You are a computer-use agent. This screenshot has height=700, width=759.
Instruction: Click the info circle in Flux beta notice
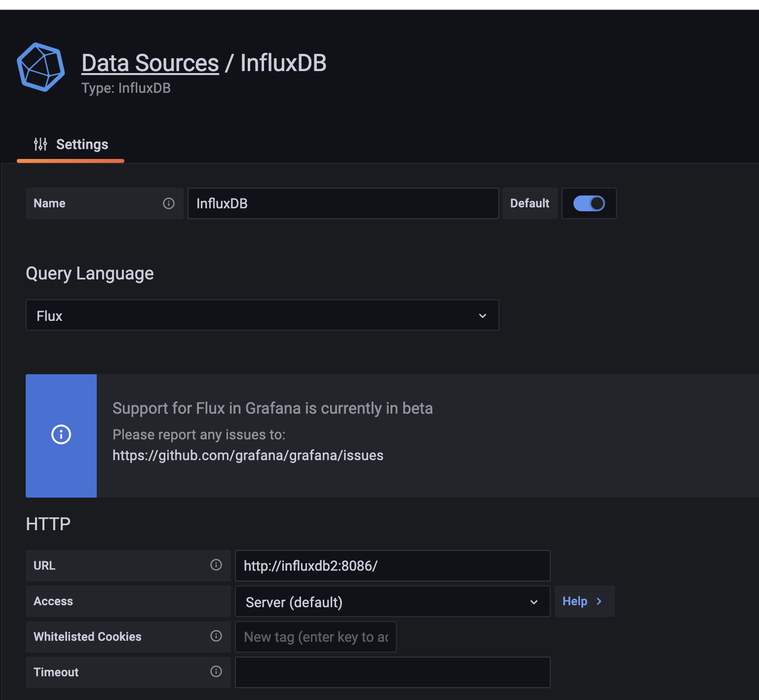pyautogui.click(x=61, y=434)
